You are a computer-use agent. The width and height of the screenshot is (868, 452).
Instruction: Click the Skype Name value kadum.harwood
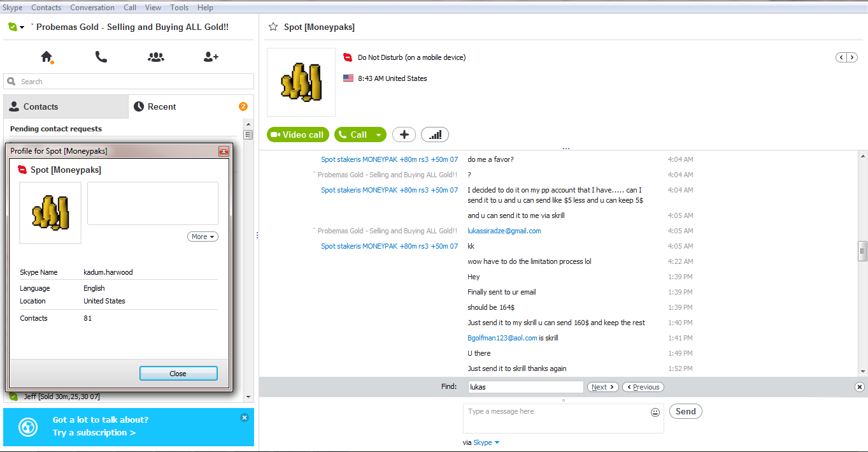coord(108,272)
